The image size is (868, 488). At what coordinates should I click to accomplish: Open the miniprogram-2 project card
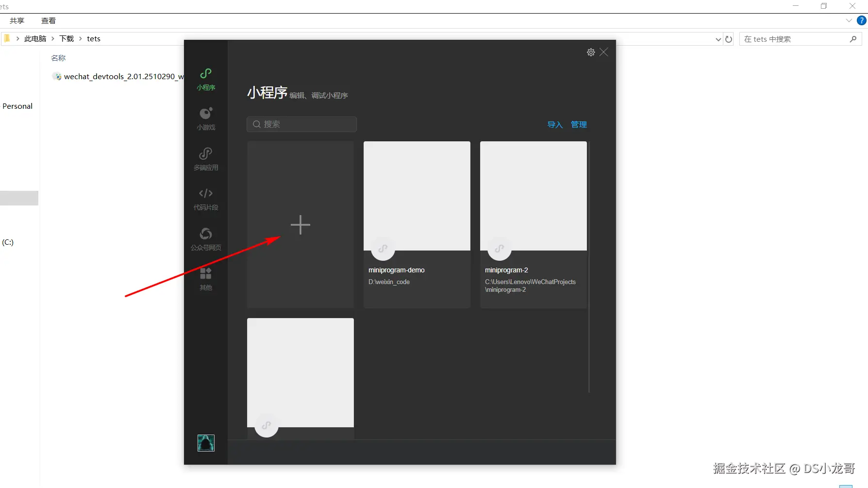tap(534, 224)
